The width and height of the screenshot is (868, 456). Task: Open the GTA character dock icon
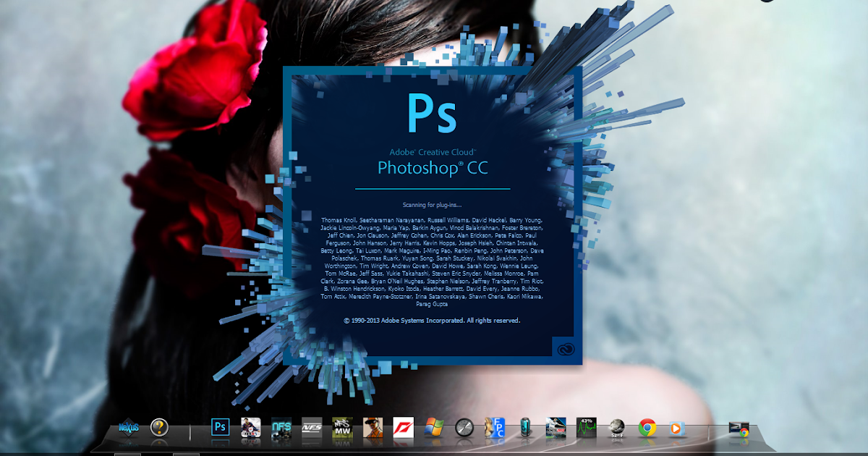tap(373, 428)
